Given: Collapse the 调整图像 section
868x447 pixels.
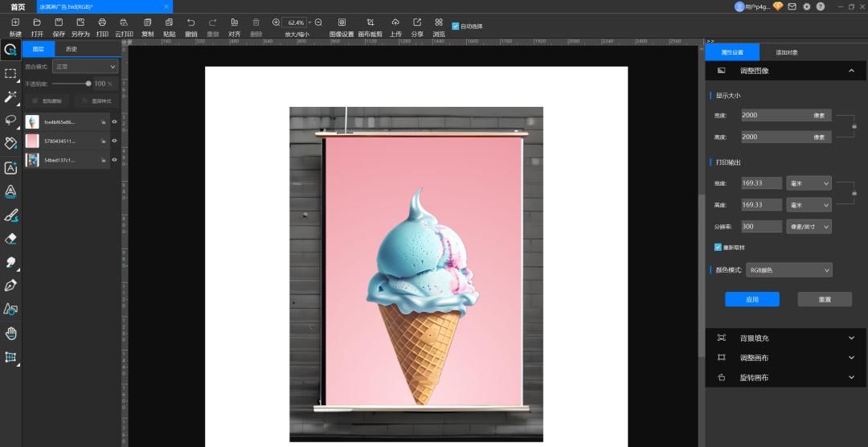Looking at the screenshot, I should tap(851, 71).
